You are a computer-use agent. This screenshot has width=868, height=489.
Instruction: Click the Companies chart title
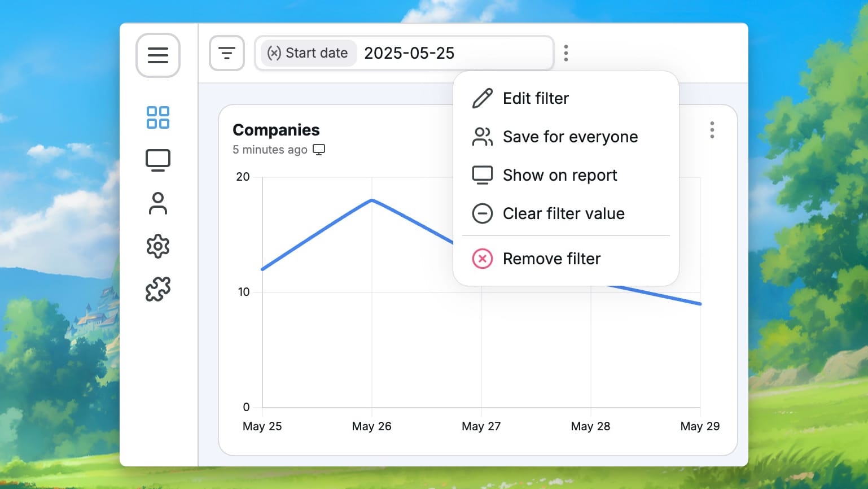(276, 130)
